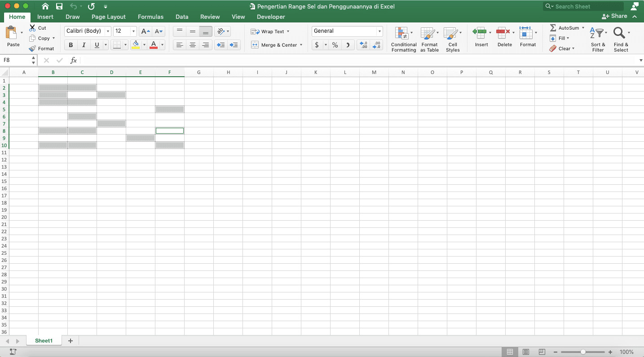This screenshot has width=644, height=357.
Task: Click the Borders icon
Action: [117, 45]
